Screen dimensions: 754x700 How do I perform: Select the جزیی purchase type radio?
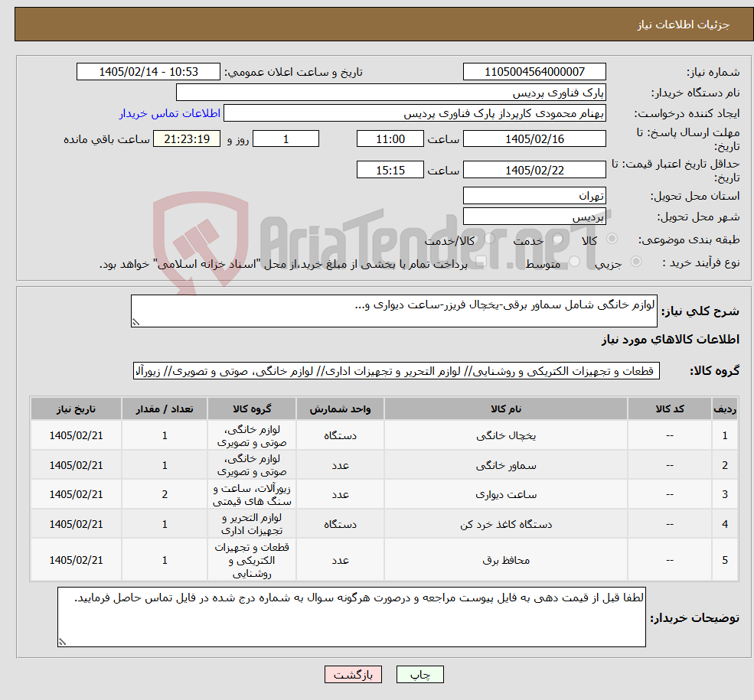635,262
